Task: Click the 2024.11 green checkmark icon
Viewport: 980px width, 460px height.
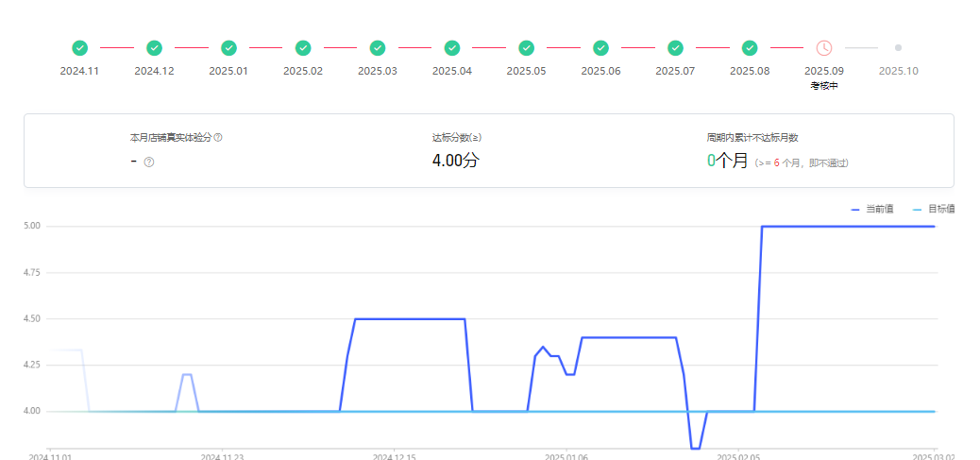Action: 80,47
